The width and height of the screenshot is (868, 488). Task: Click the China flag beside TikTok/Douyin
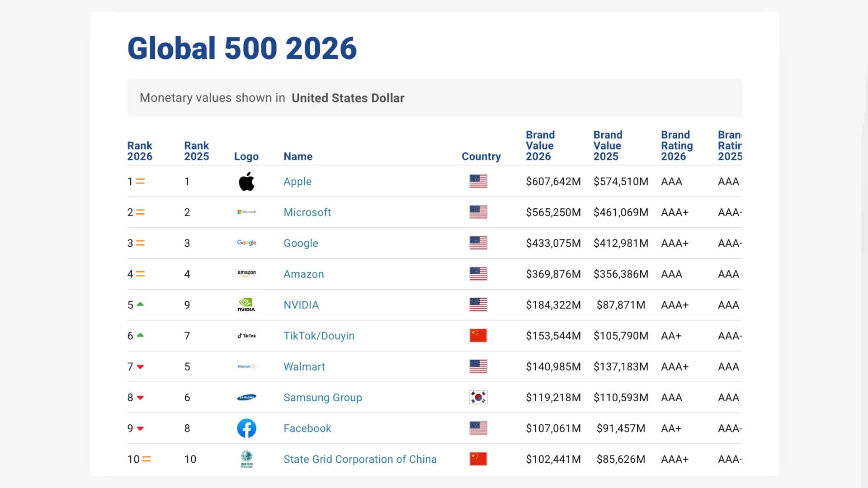point(478,336)
